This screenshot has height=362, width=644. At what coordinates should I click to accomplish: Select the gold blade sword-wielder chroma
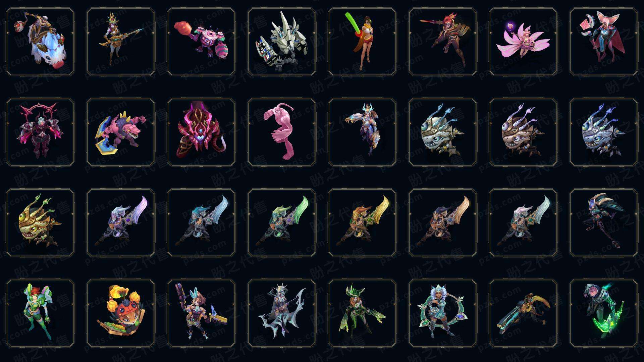click(x=362, y=223)
